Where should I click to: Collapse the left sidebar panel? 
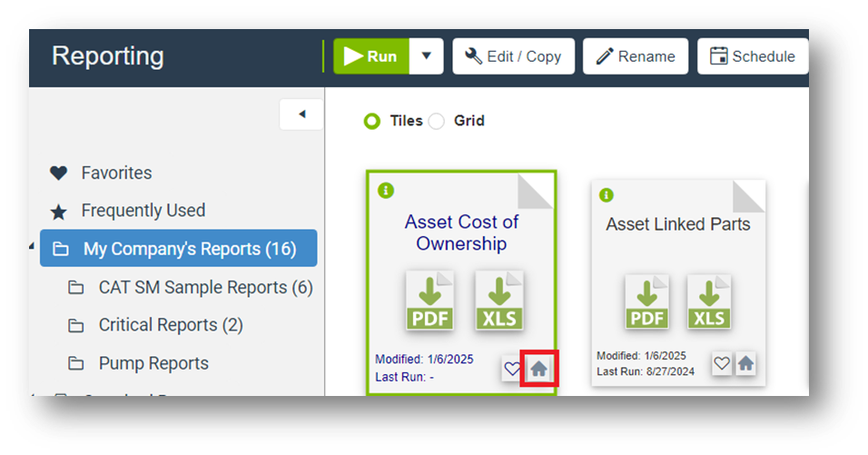click(x=301, y=114)
